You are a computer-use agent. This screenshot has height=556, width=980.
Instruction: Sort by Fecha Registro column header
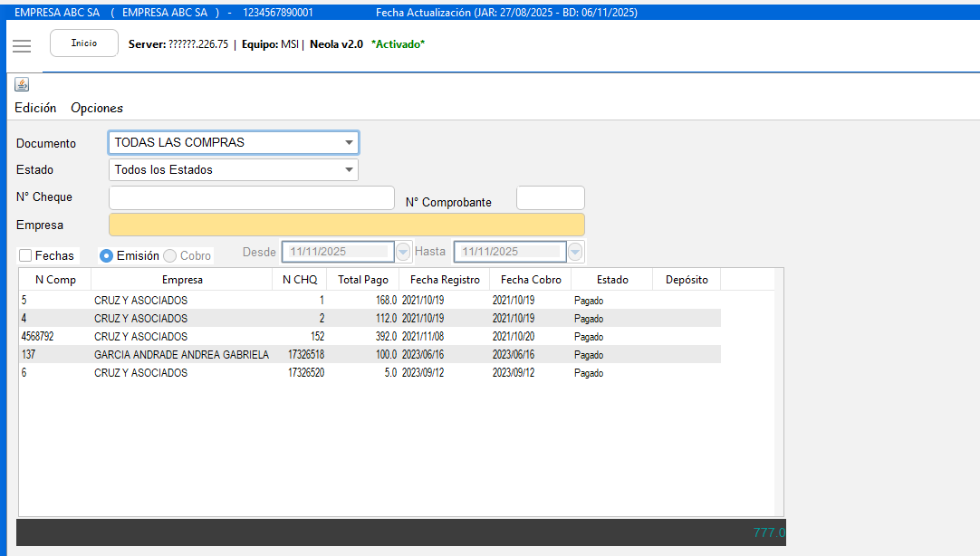[444, 280]
